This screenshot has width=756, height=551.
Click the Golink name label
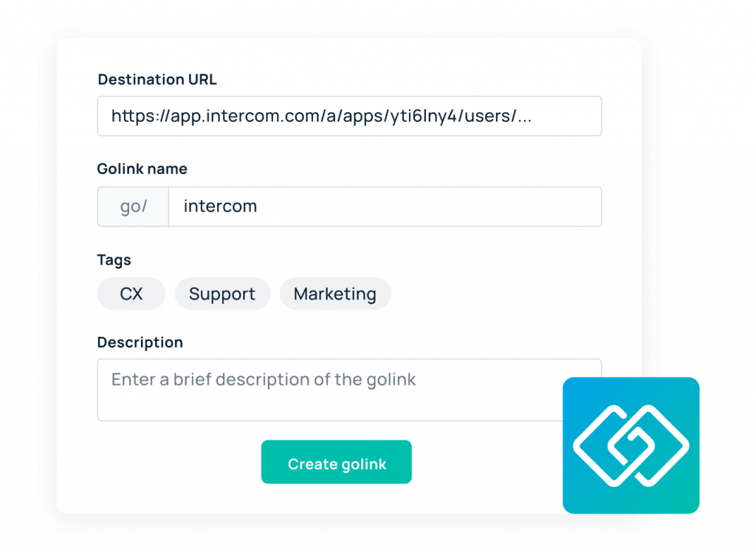click(x=142, y=169)
